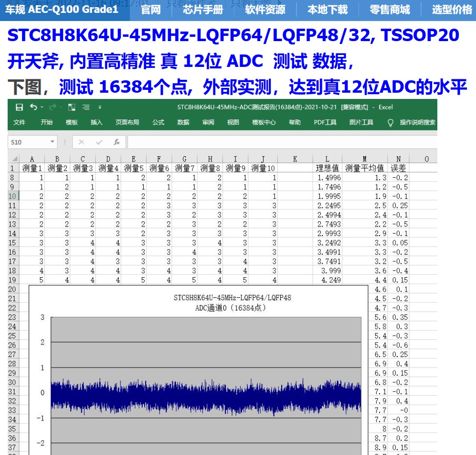Open the 官网 navigation link

tap(151, 10)
